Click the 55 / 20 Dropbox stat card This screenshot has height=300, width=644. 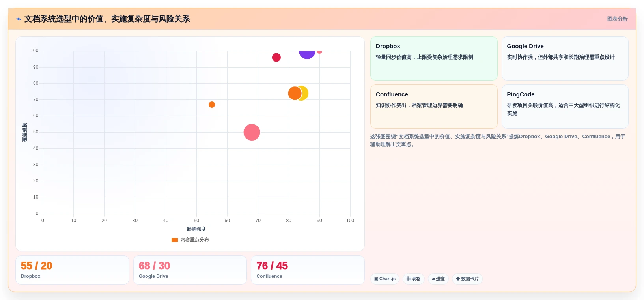point(72,270)
